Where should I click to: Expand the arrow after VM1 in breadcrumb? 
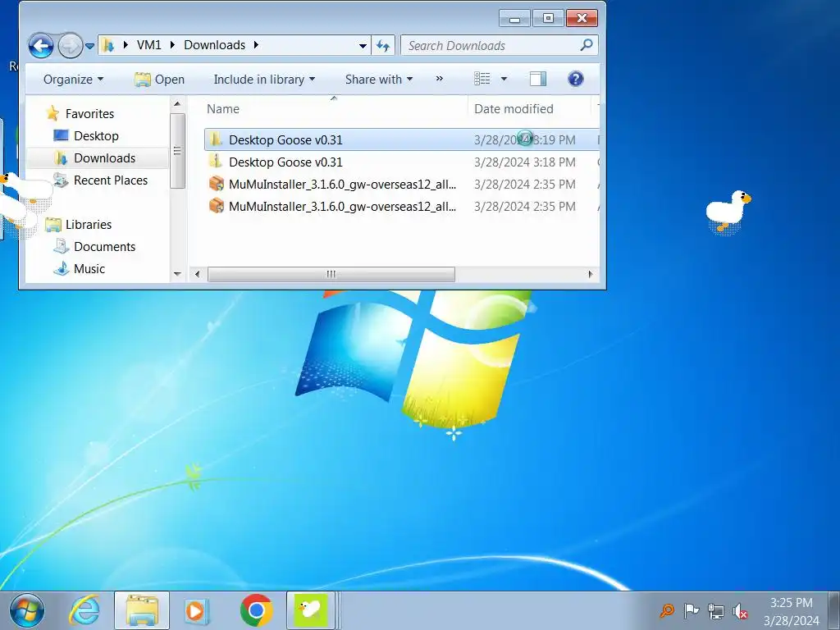coord(172,45)
